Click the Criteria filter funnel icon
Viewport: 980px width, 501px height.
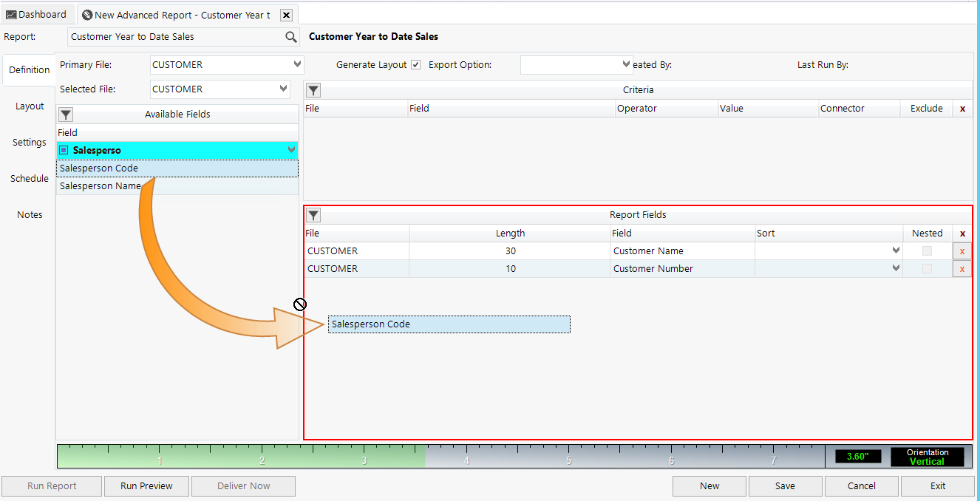(313, 89)
